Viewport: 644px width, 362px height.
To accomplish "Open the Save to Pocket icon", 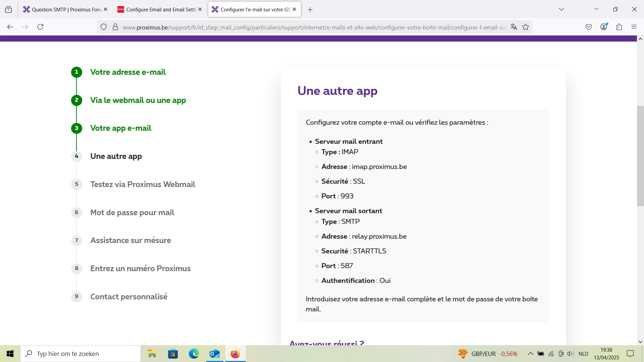I will (589, 27).
